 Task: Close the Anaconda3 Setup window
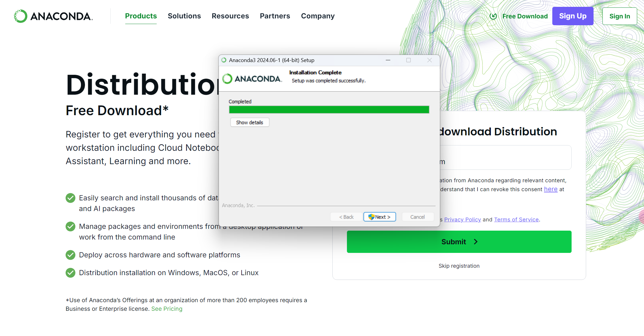(x=429, y=60)
